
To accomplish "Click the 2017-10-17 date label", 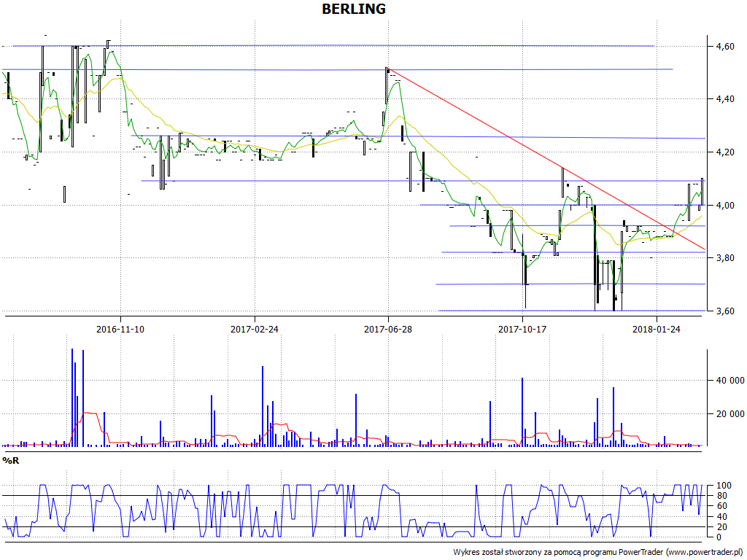I will (x=522, y=329).
